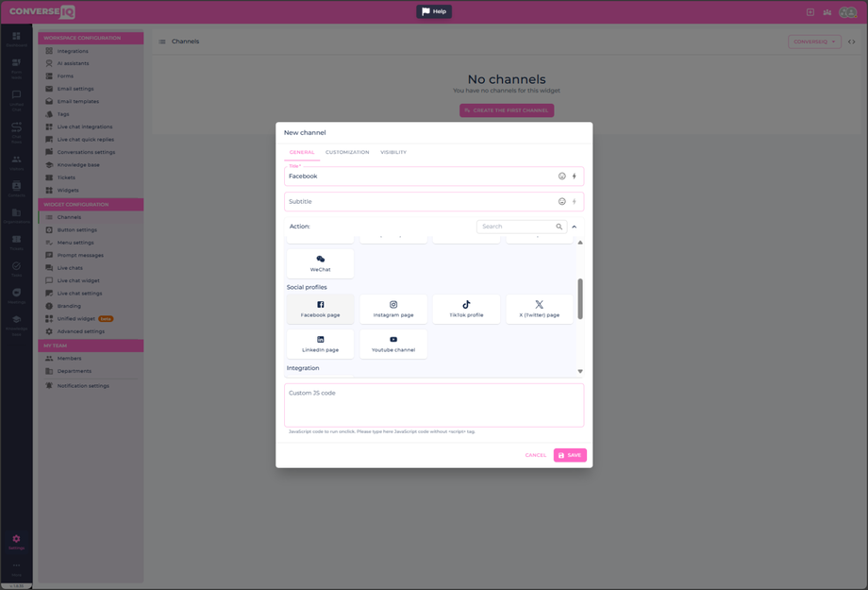Collapse the Action options list
Screen dimensions: 868x590
[x=574, y=226]
